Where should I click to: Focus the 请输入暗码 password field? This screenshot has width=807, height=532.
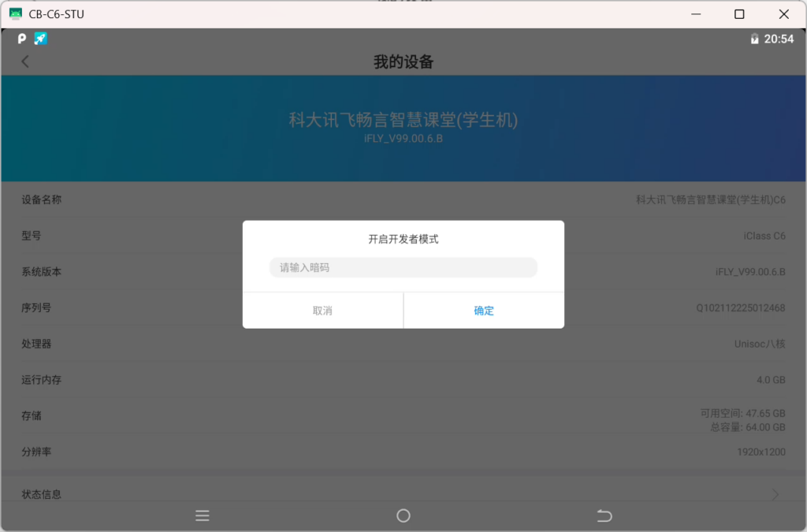[x=403, y=267]
